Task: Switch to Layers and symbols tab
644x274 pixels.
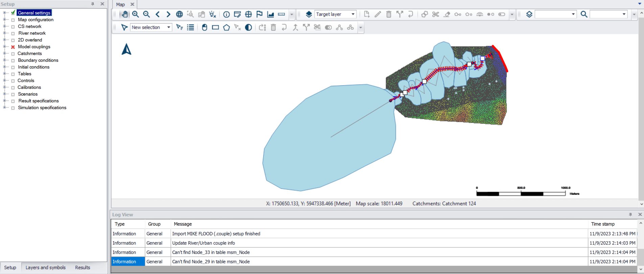Action: pos(46,268)
